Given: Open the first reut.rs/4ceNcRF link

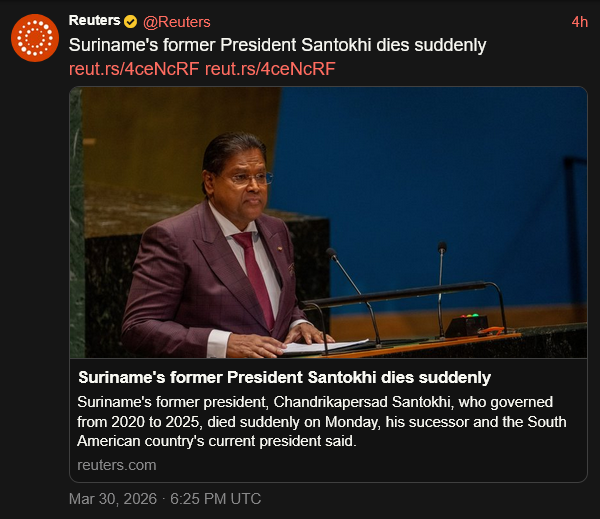Looking at the screenshot, I should (x=134, y=68).
